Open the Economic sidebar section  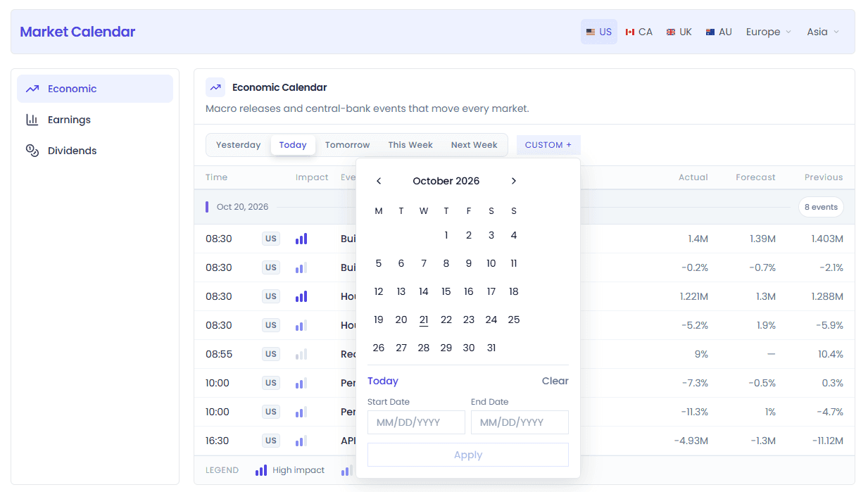click(x=95, y=89)
